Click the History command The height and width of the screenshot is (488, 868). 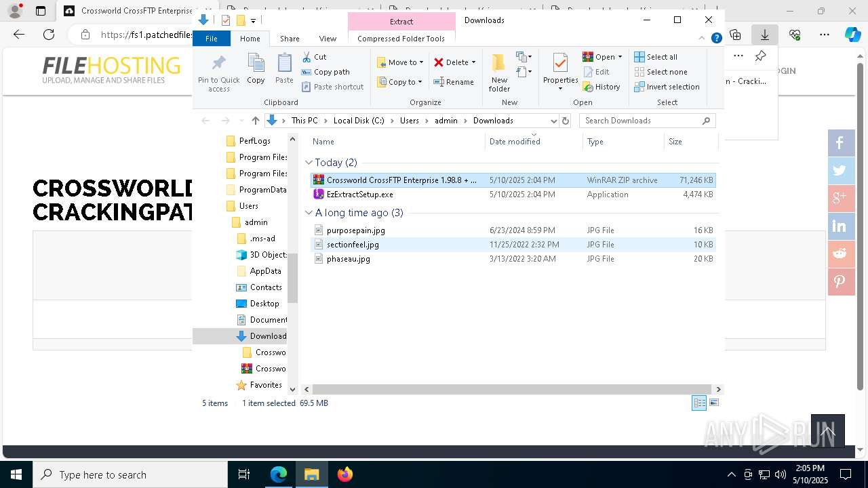[x=601, y=87]
